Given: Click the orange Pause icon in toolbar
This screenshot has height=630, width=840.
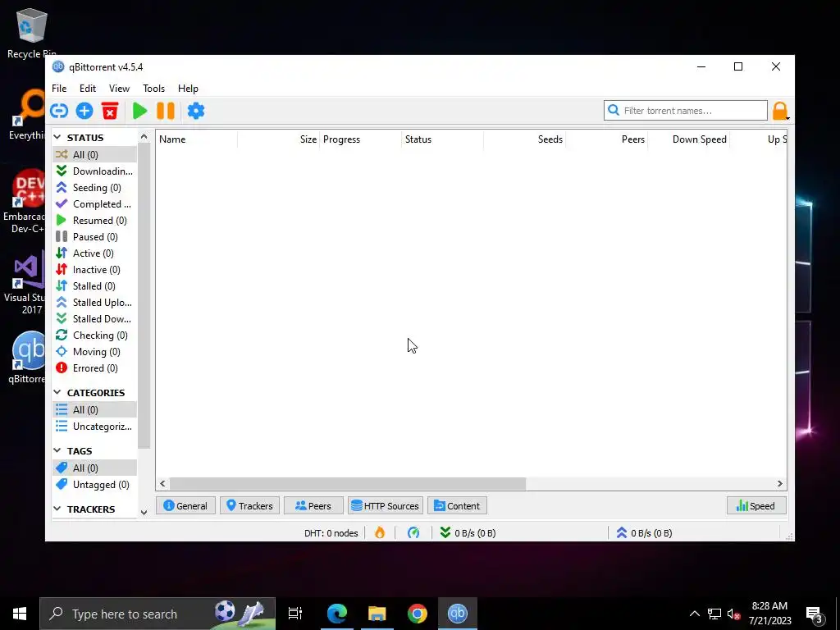Looking at the screenshot, I should click(166, 111).
